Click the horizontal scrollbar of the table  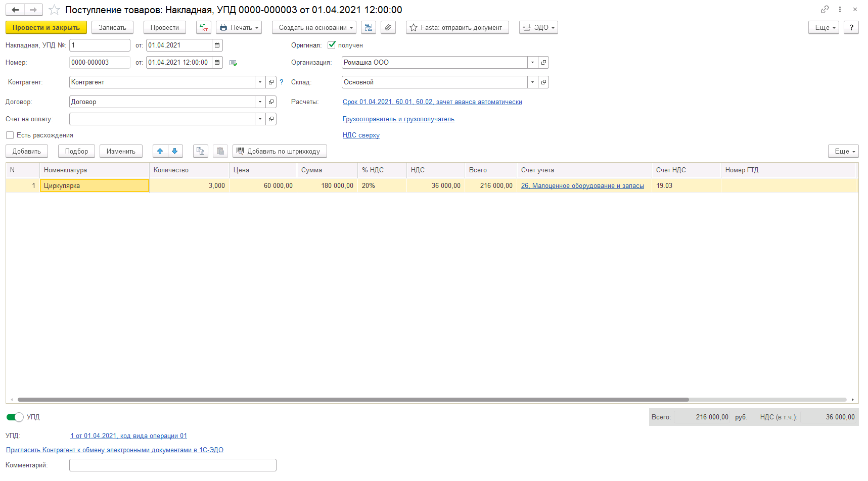click(353, 400)
